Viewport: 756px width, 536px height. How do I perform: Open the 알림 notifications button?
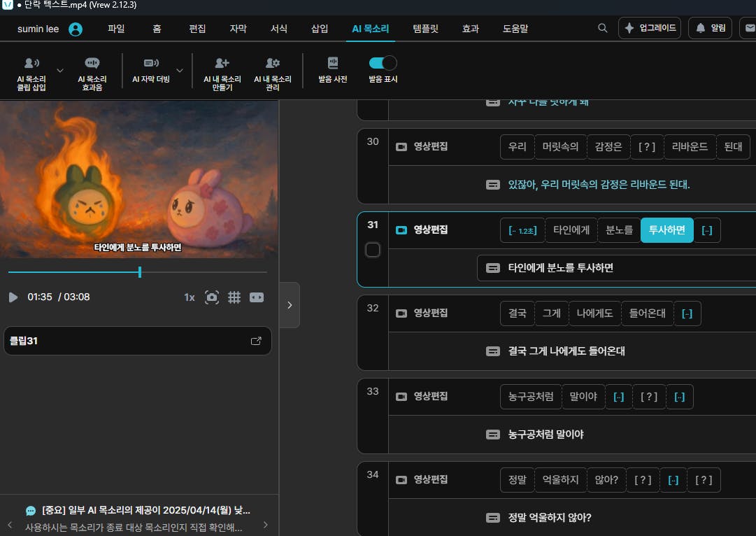[711, 28]
